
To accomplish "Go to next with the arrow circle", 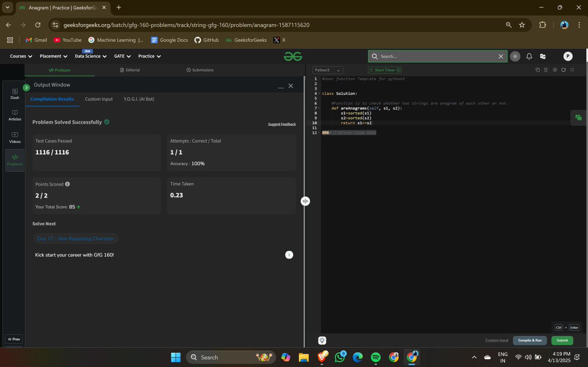I will pyautogui.click(x=289, y=255).
